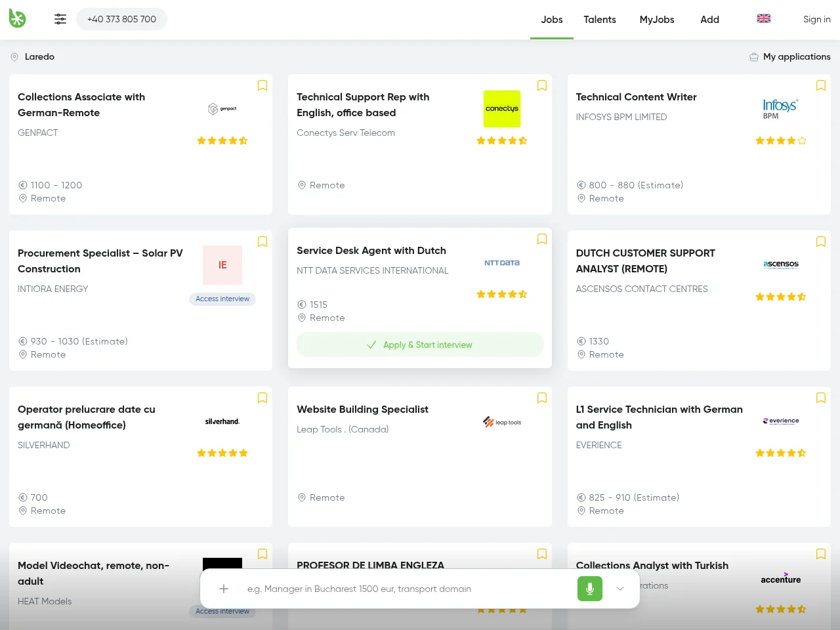Switch to the Jobs tab
The image size is (840, 630).
(x=552, y=20)
